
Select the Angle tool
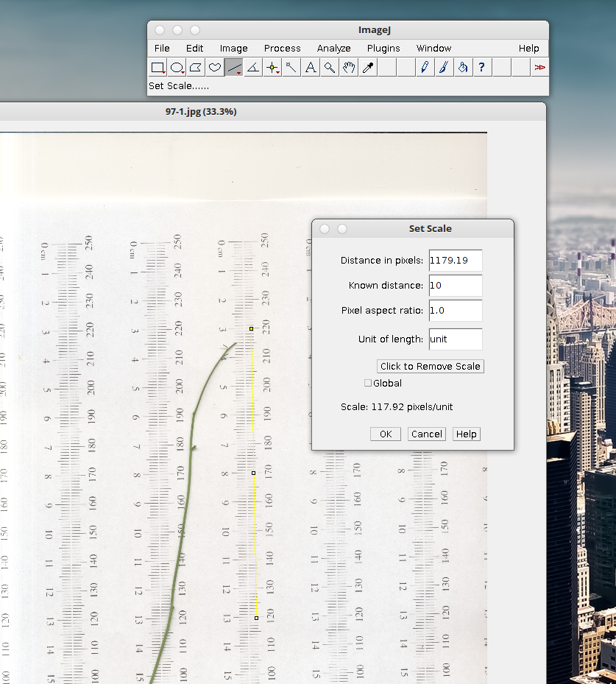[x=253, y=68]
